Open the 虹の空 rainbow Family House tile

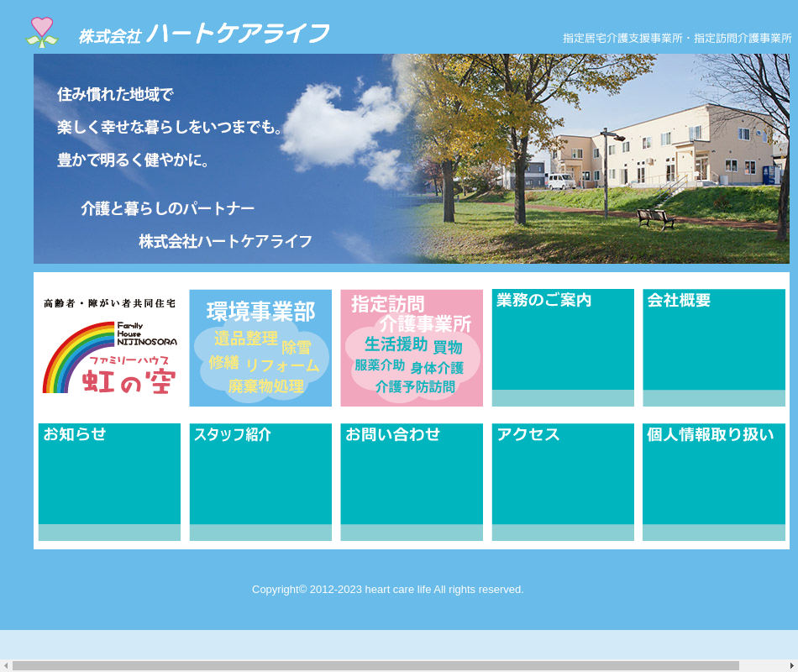pyautogui.click(x=109, y=348)
